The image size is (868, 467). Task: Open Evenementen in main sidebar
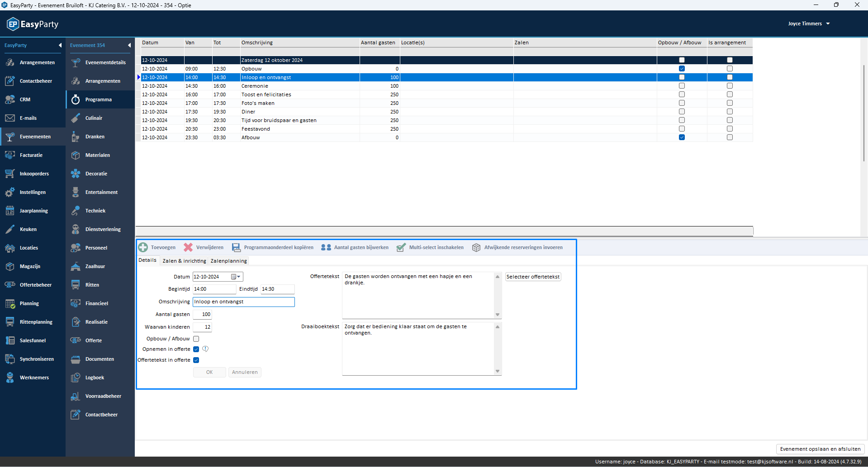click(33, 137)
